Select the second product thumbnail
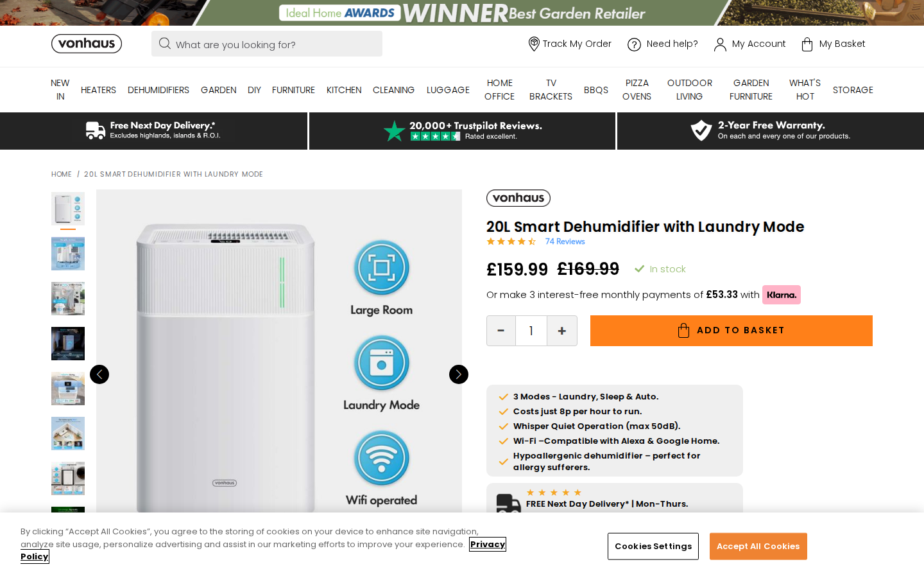 [68, 254]
